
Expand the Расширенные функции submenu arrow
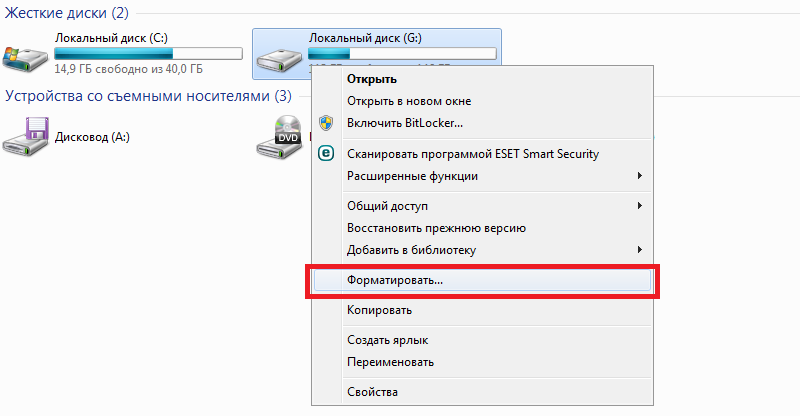pyautogui.click(x=639, y=176)
